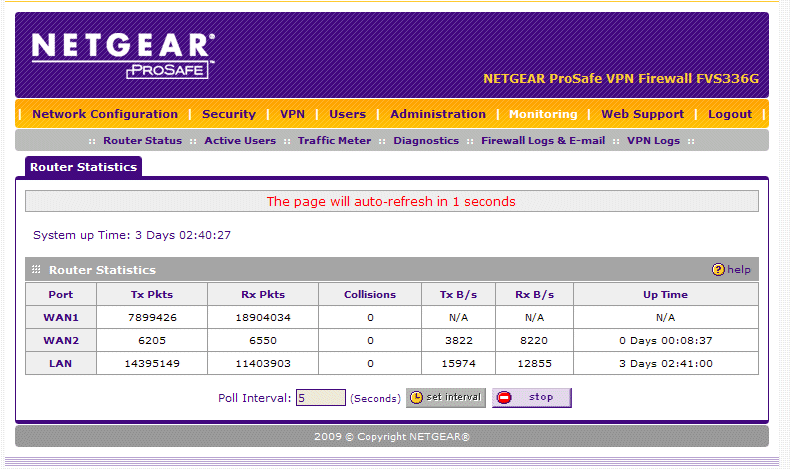The height and width of the screenshot is (469, 790).
Task: Open the Diagnostics submenu
Action: click(426, 141)
